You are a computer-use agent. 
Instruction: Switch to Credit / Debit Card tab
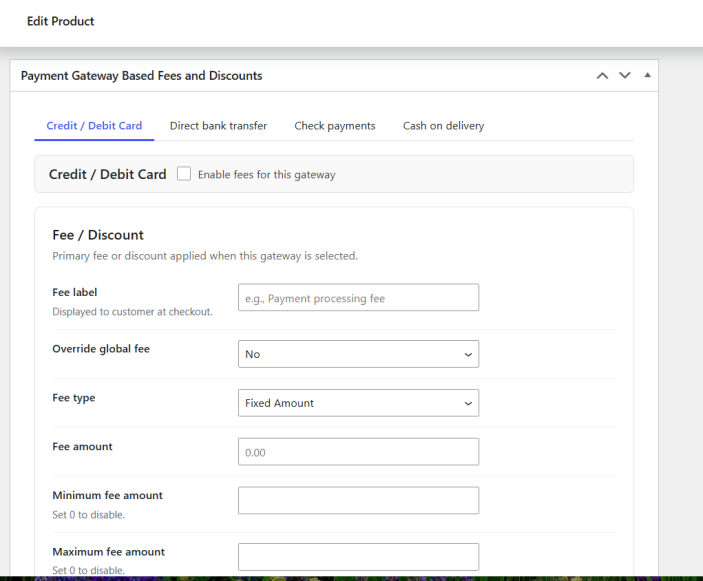(94, 126)
